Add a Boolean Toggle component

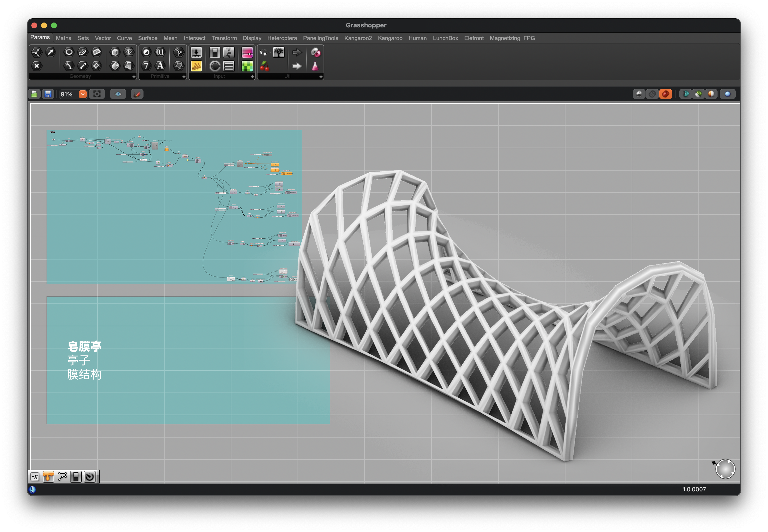point(215,52)
